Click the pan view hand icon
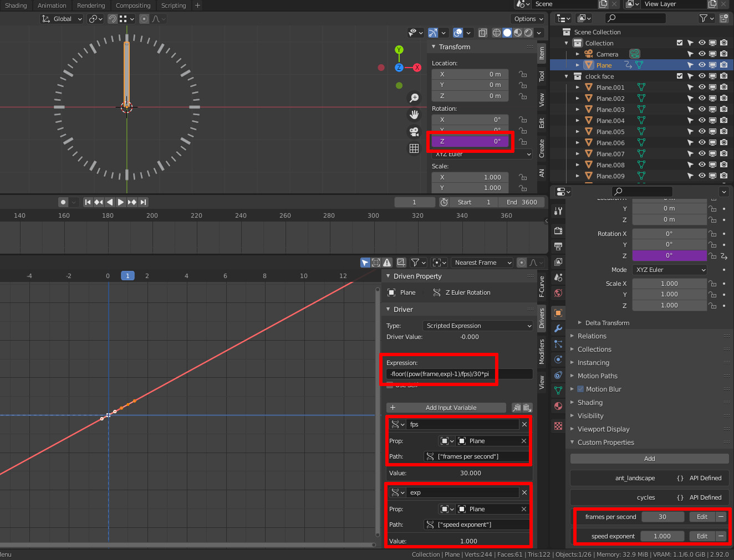This screenshot has width=734, height=560. [414, 115]
